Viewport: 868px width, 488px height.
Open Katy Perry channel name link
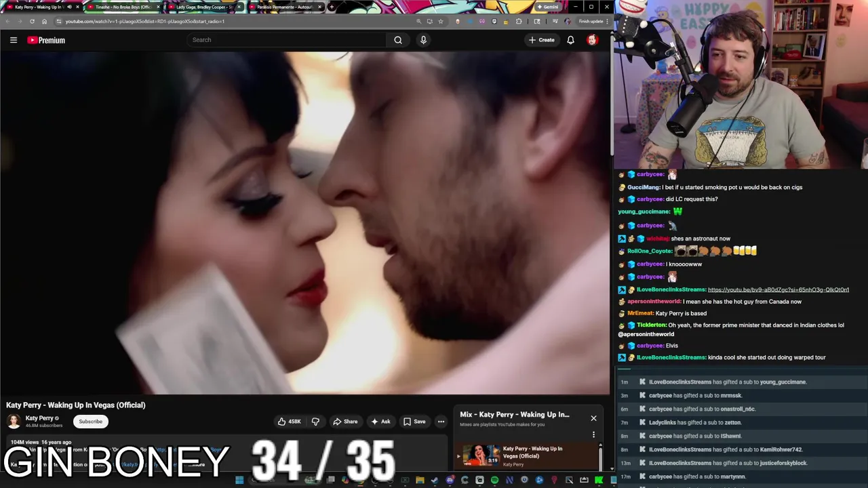pos(39,418)
